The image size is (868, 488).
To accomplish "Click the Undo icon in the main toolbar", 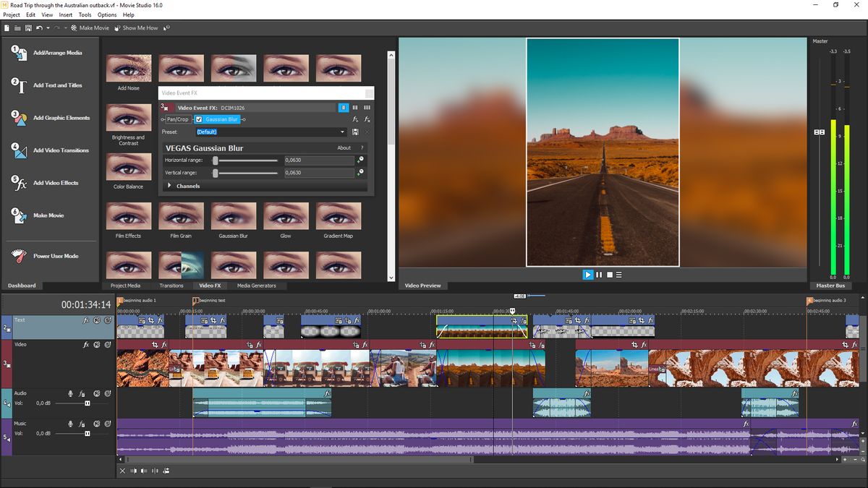I will tap(39, 27).
